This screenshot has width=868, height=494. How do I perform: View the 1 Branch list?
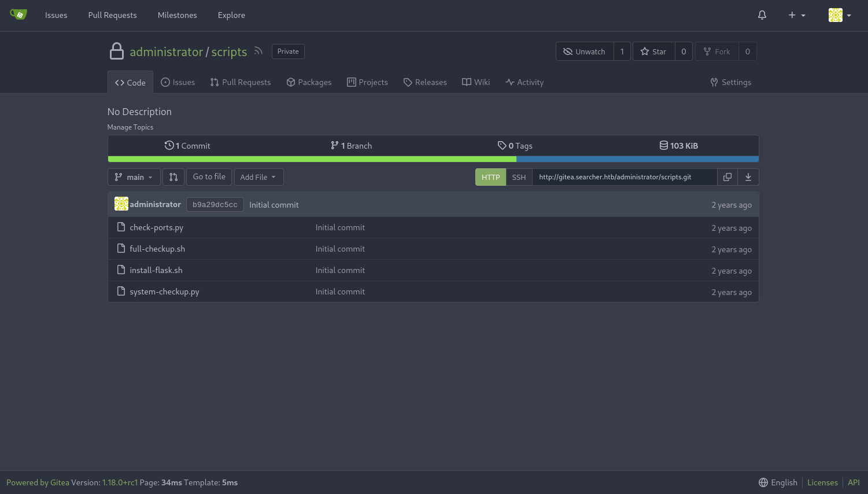pyautogui.click(x=351, y=146)
